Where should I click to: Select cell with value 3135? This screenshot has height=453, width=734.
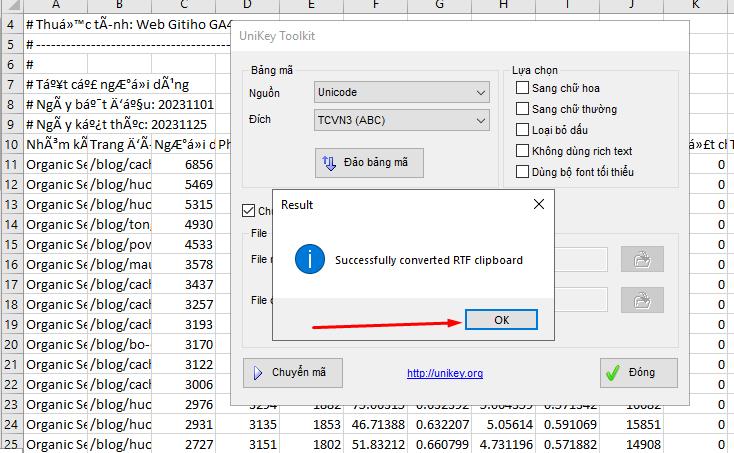(x=247, y=424)
